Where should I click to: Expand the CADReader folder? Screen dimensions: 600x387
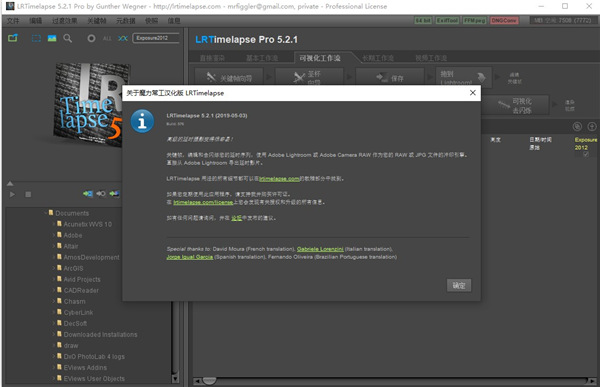54,290
